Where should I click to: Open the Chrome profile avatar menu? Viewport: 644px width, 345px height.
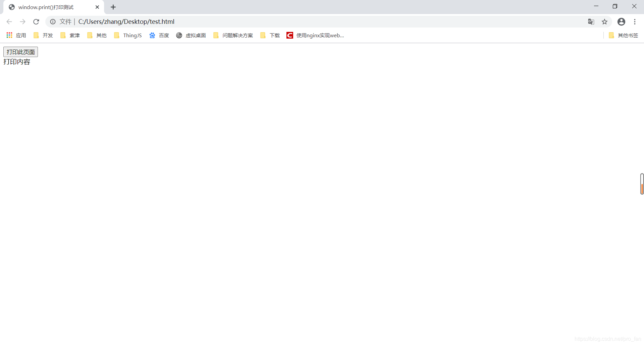[x=621, y=22]
